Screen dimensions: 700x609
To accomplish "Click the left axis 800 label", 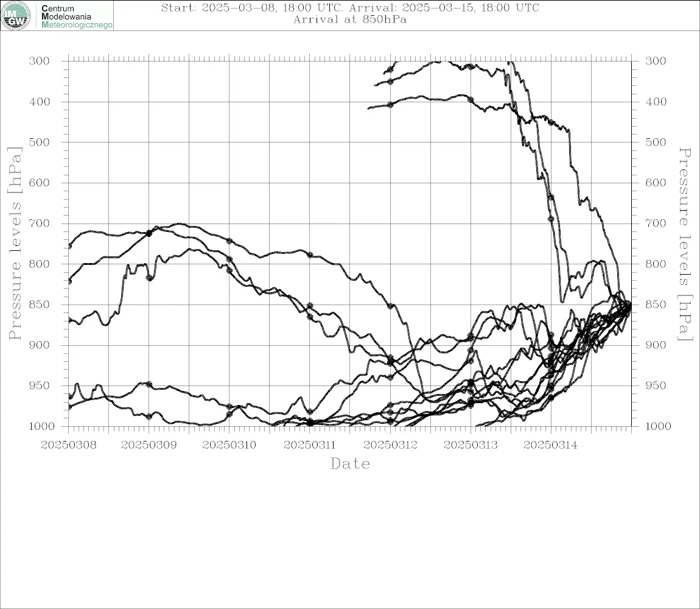I will 40,264.
